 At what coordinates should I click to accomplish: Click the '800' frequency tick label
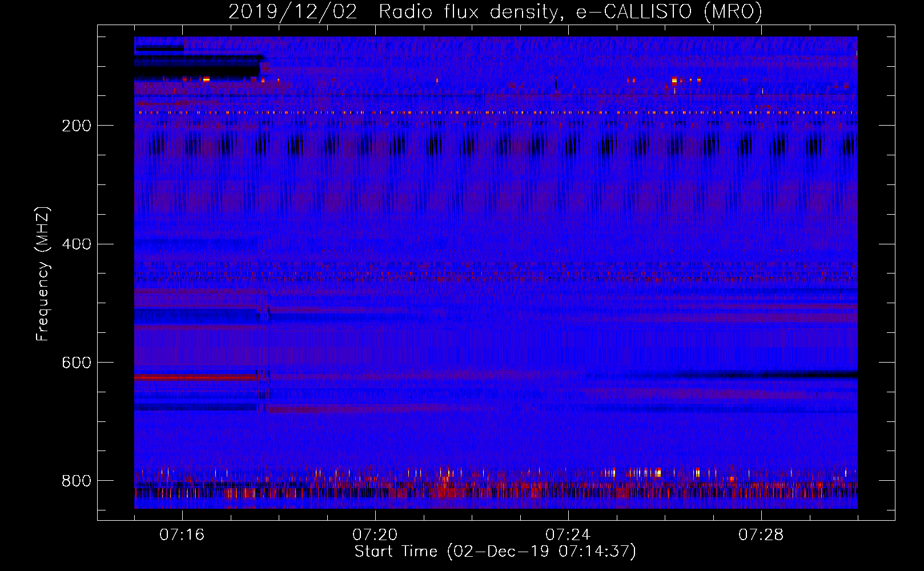click(77, 481)
